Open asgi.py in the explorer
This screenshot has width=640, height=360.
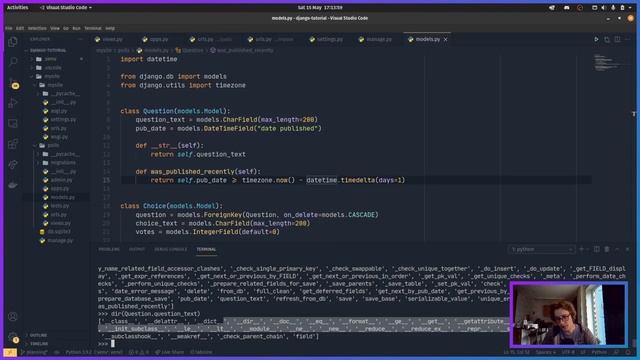(x=56, y=111)
